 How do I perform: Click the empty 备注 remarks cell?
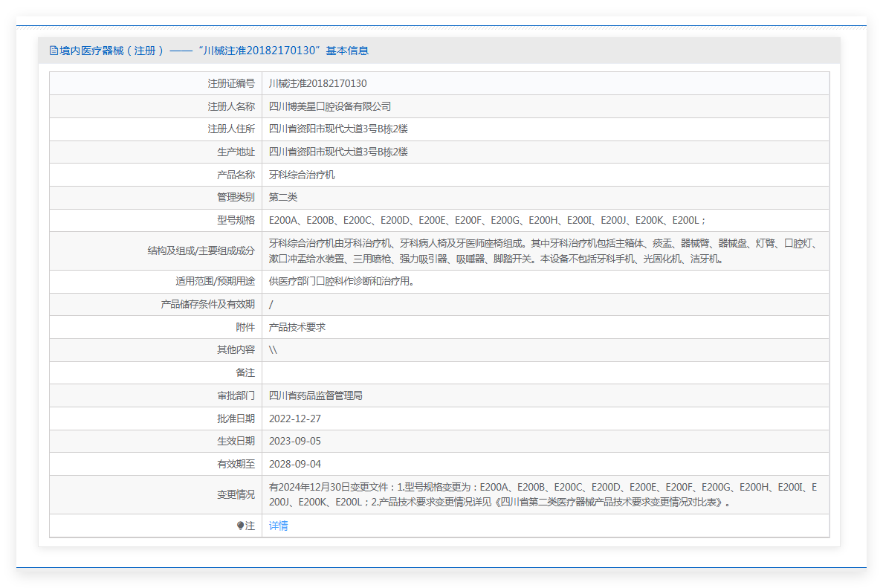pyautogui.click(x=545, y=372)
